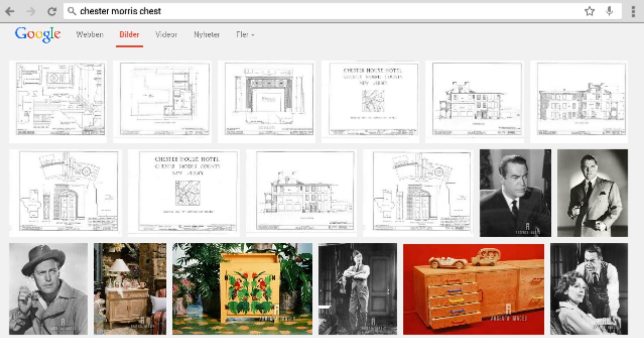Click the search text field
The image size is (644, 338).
point(322,11)
